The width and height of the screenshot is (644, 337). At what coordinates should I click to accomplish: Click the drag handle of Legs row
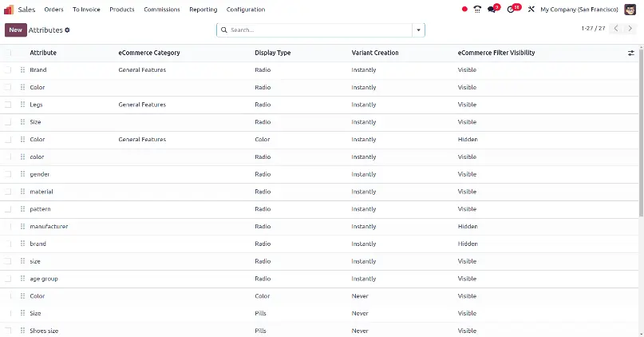22,105
